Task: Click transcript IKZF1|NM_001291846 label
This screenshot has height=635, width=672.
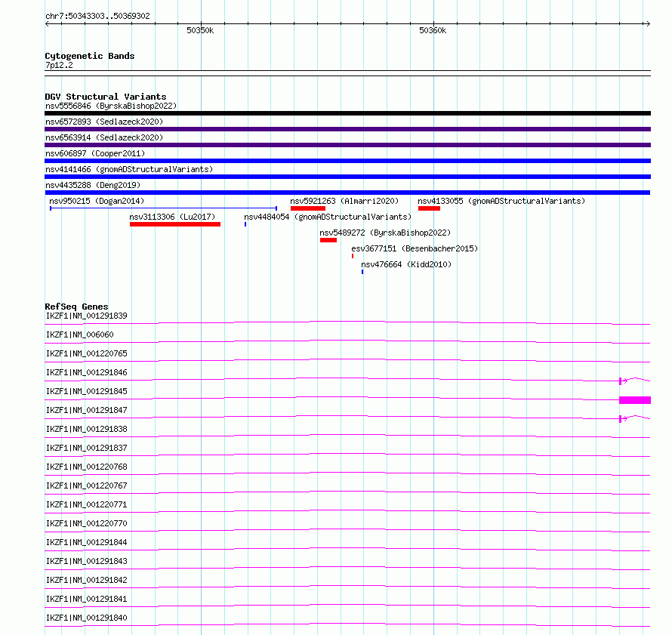Action: [87, 372]
